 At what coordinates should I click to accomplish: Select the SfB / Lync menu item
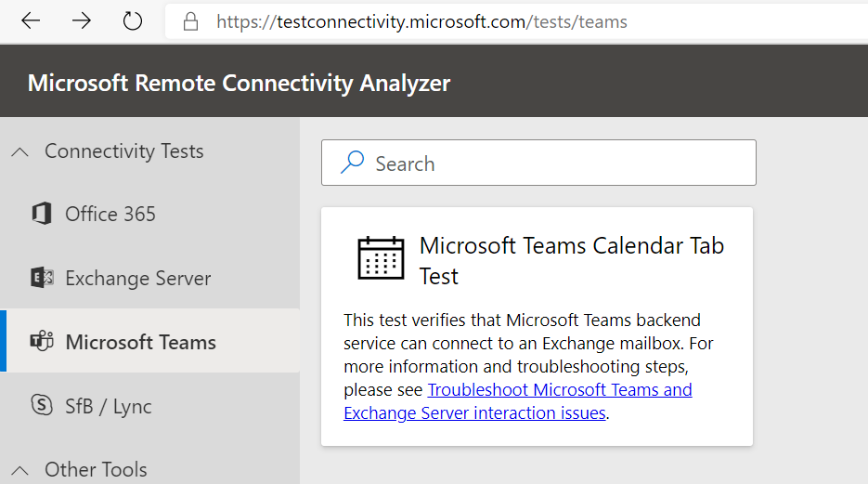pos(109,407)
